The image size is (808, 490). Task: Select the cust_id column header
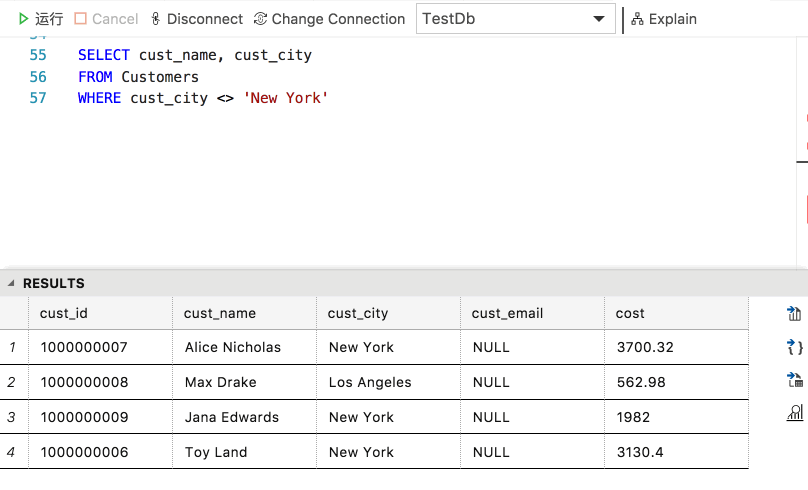[x=100, y=313]
